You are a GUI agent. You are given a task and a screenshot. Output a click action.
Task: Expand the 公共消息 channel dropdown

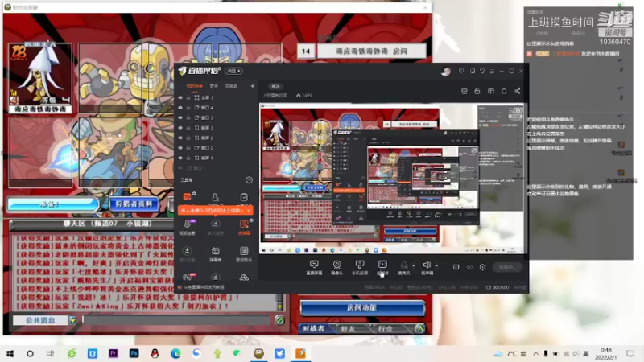pyautogui.click(x=72, y=320)
